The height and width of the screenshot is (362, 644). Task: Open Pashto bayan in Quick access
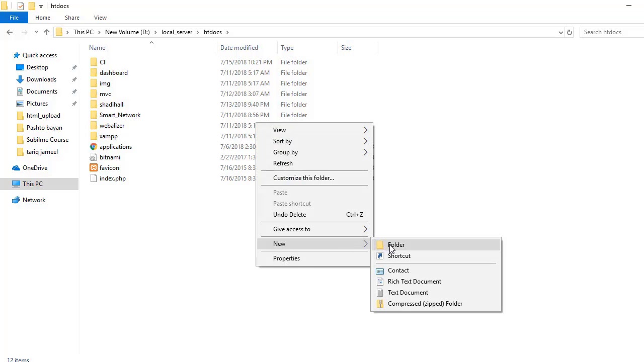(44, 128)
